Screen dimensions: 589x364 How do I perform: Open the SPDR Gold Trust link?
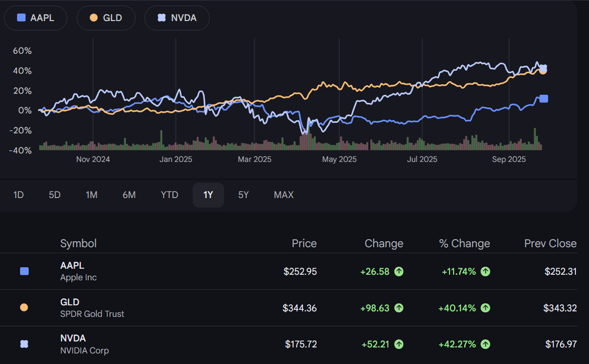(x=92, y=314)
